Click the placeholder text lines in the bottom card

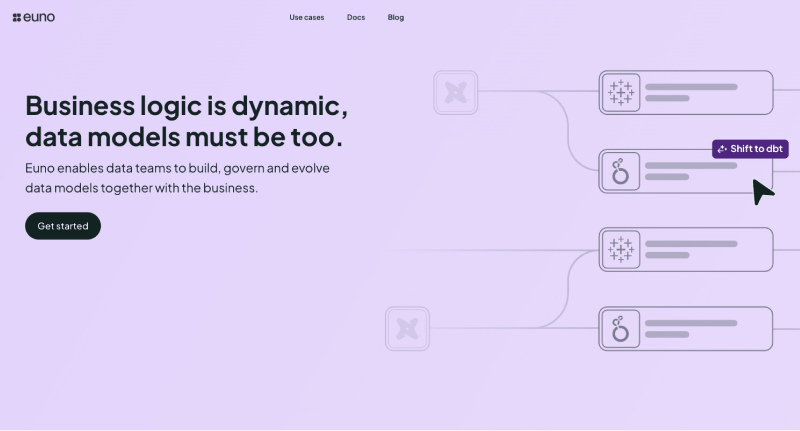[690, 328]
